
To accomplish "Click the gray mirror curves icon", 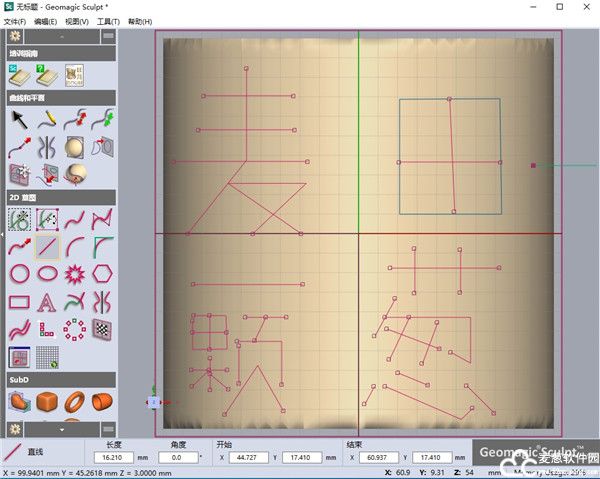I will pos(47,147).
